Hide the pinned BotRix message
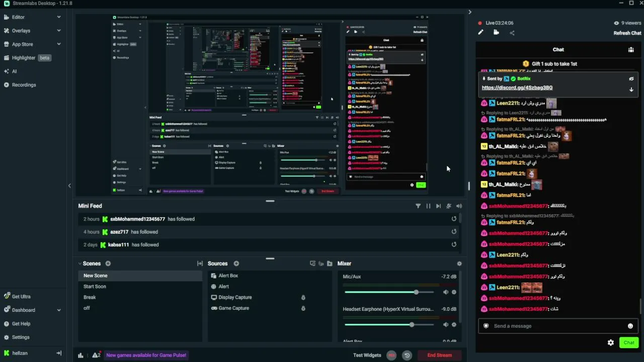This screenshot has width=644, height=362. pos(631,79)
